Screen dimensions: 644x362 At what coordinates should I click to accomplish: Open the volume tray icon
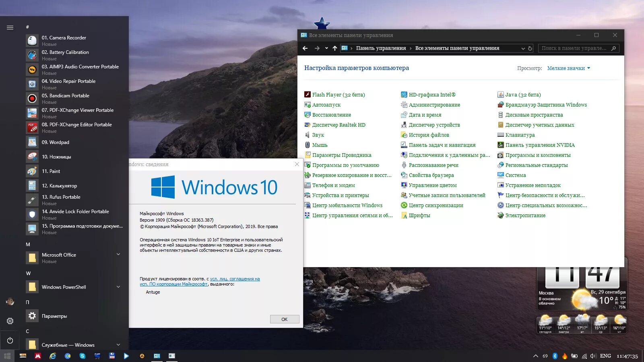(593, 356)
